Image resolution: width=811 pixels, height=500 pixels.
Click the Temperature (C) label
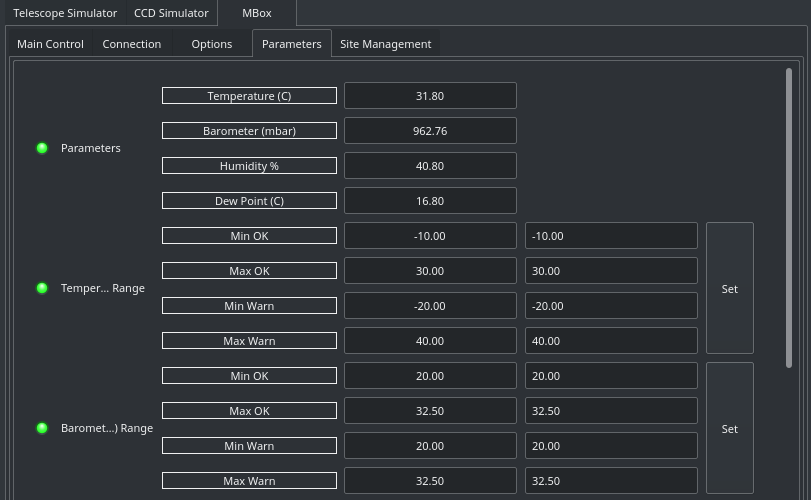click(x=249, y=96)
